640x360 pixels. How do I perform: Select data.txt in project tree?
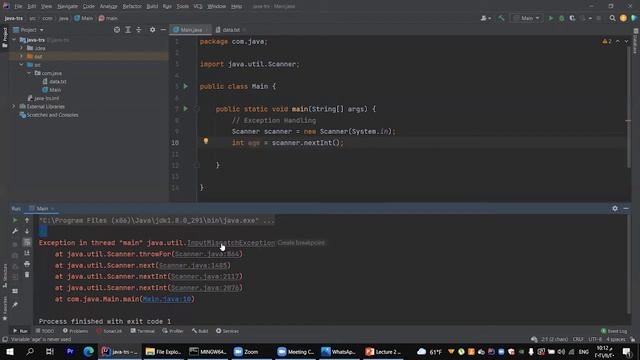54,81
